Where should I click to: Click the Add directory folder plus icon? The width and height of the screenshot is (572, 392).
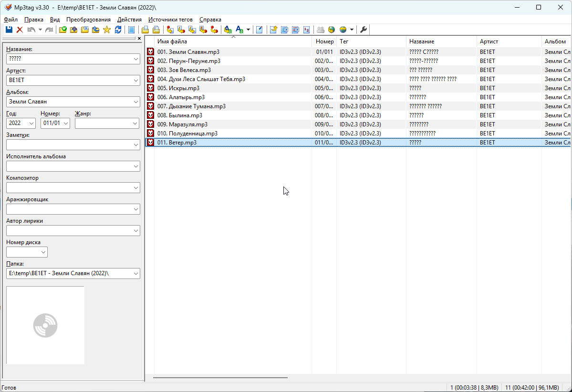coord(74,30)
